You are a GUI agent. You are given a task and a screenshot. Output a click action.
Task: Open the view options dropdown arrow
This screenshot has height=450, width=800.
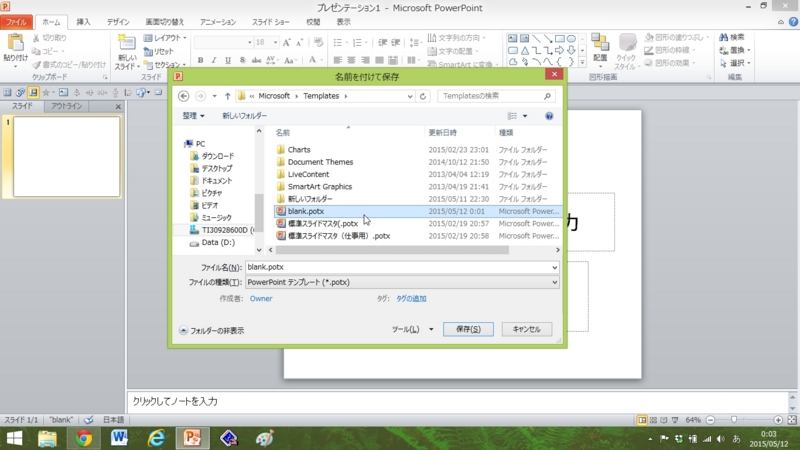524,116
